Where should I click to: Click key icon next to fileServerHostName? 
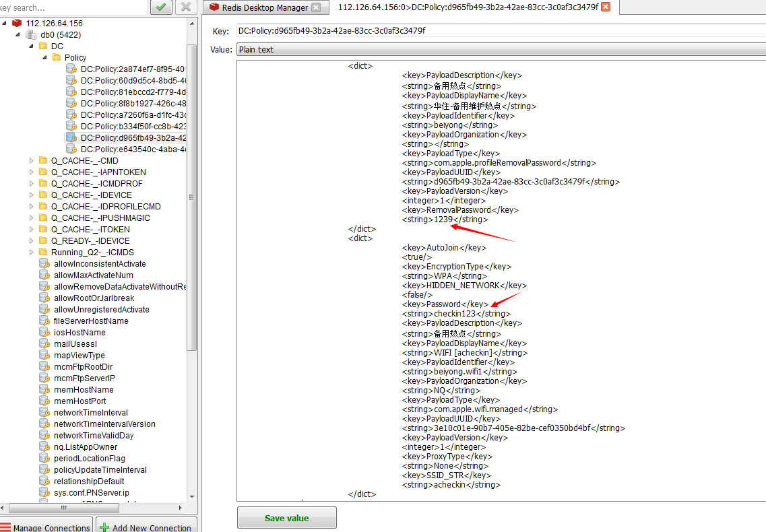pos(44,321)
